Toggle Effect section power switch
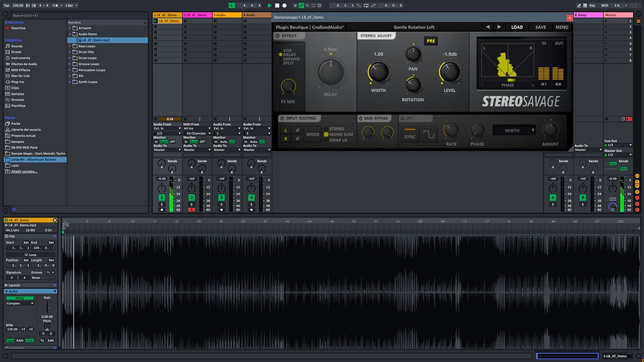 pos(277,36)
